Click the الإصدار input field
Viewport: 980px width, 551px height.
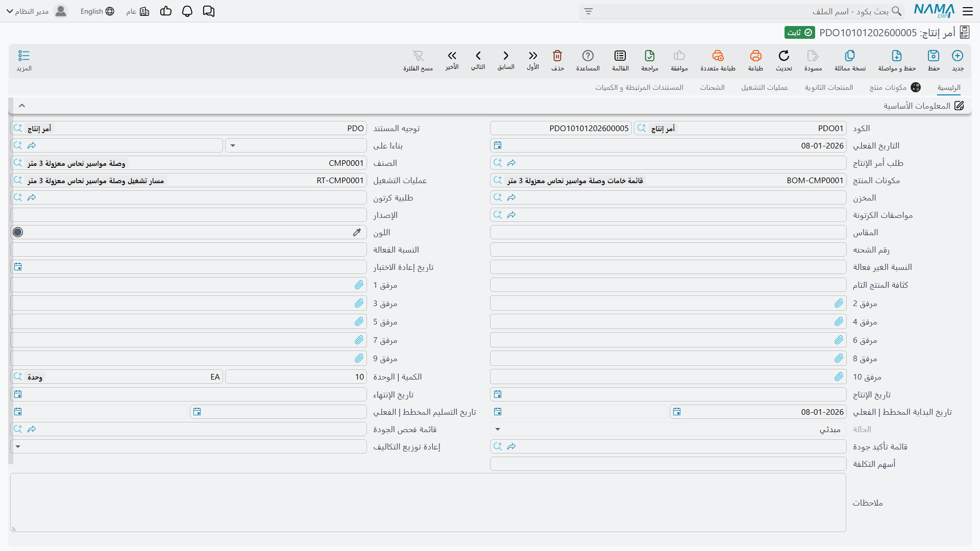coord(188,215)
